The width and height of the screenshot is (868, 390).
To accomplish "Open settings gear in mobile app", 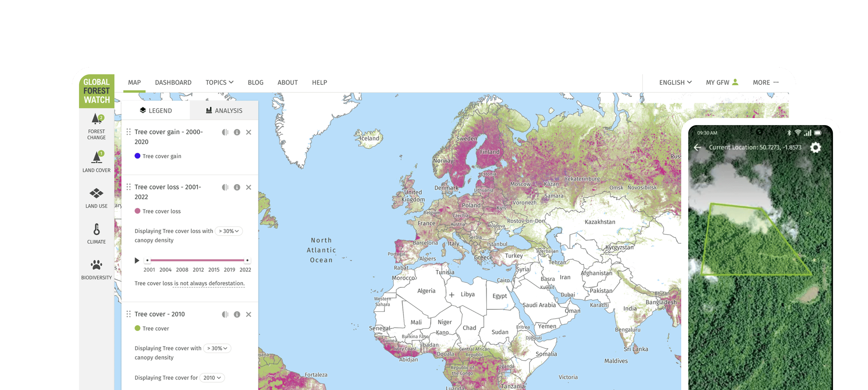I will click(816, 147).
